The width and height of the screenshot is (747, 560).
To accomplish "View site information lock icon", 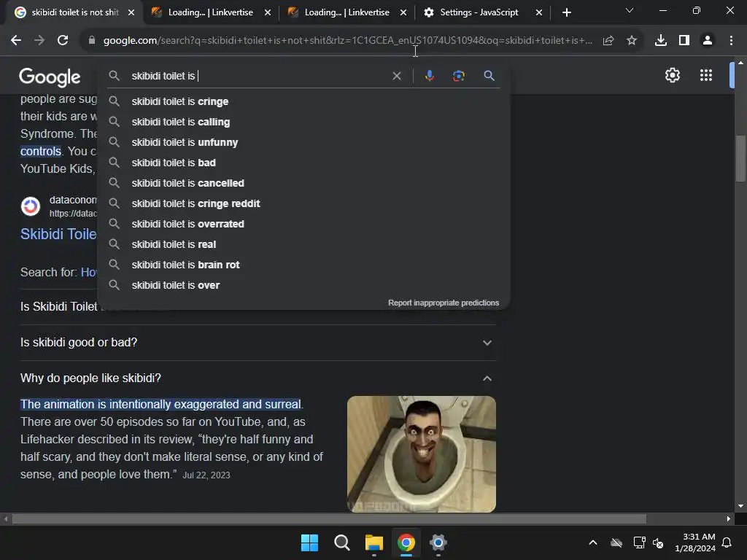I will tap(92, 41).
